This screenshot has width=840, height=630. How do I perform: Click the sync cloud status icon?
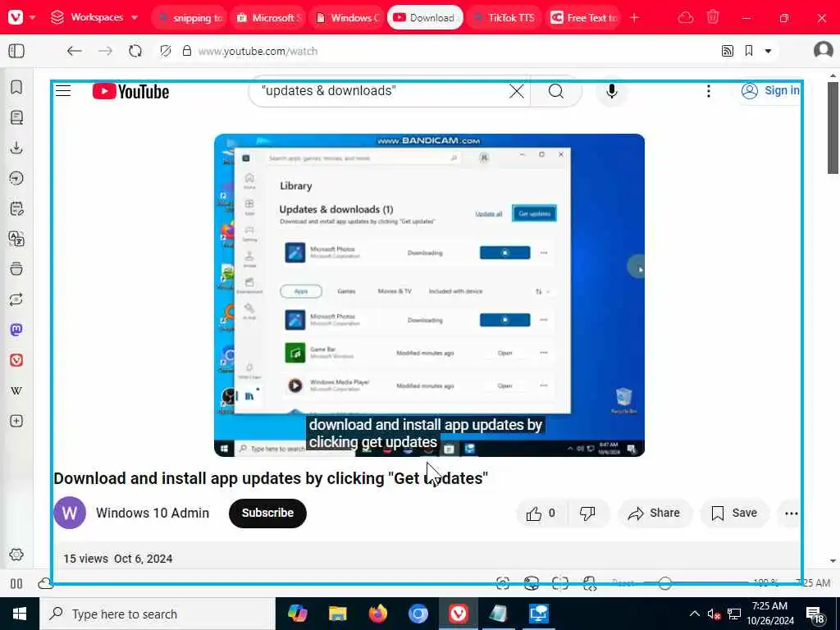(46, 583)
